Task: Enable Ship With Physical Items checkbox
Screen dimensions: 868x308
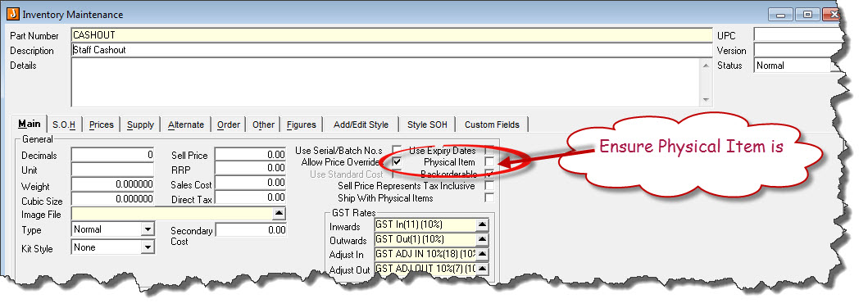Action: [489, 197]
